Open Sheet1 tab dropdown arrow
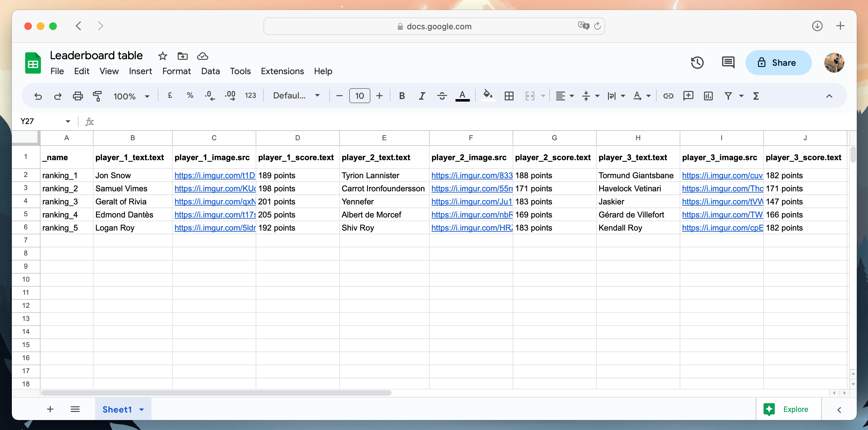 pos(142,409)
